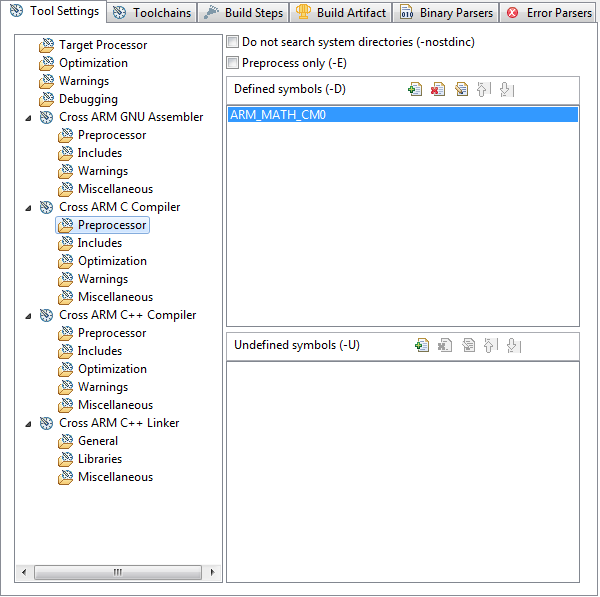Viewport: 600px width, 597px height.
Task: Enable Do not search system directories
Action: 232,41
